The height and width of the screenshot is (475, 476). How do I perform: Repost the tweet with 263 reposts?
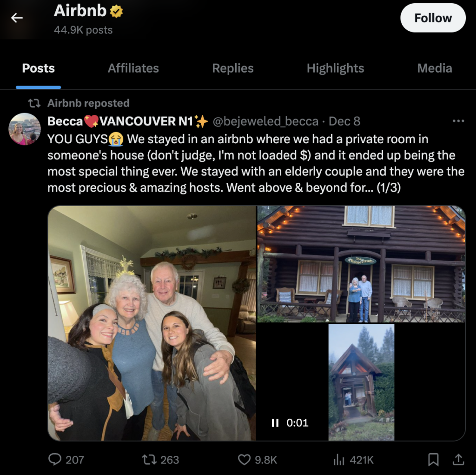150,460
